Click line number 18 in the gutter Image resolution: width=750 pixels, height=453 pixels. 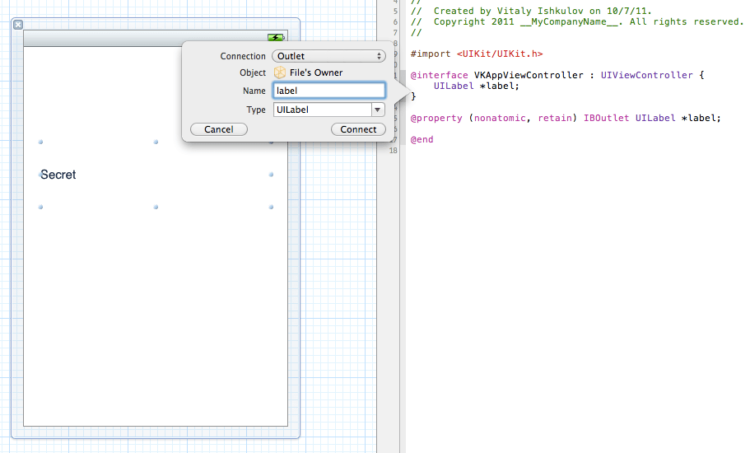click(393, 150)
